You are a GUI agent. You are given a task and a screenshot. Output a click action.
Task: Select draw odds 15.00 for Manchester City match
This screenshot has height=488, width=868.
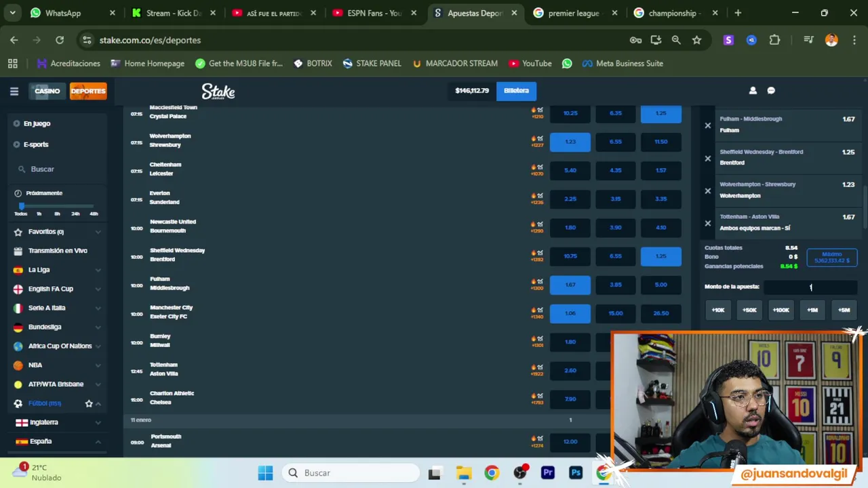click(616, 313)
